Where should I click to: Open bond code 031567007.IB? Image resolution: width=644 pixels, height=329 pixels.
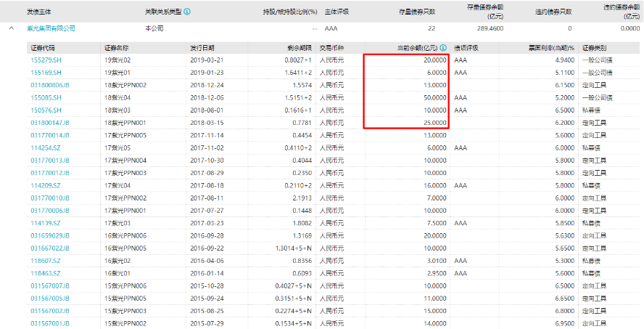[50, 286]
